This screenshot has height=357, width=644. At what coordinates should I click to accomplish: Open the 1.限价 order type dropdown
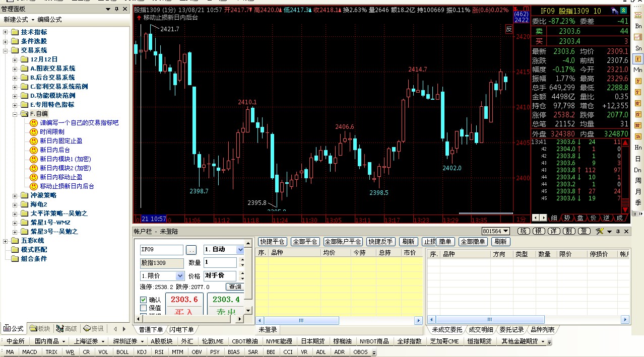click(180, 276)
